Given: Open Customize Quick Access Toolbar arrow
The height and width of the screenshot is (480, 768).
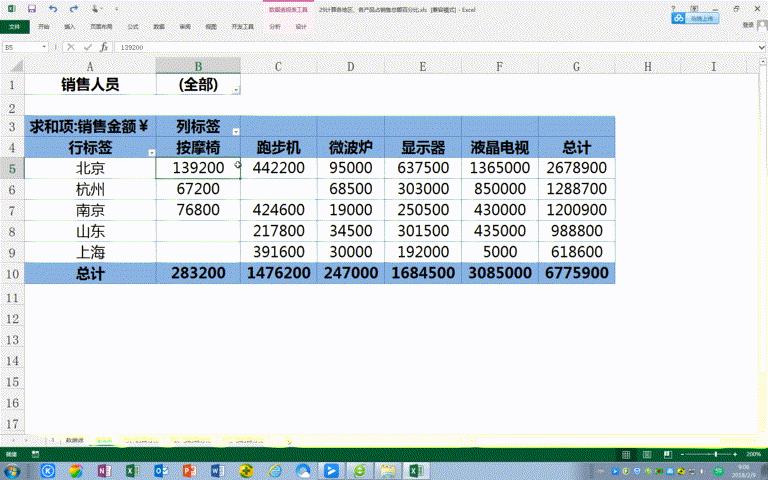Looking at the screenshot, I should pyautogui.click(x=116, y=9).
